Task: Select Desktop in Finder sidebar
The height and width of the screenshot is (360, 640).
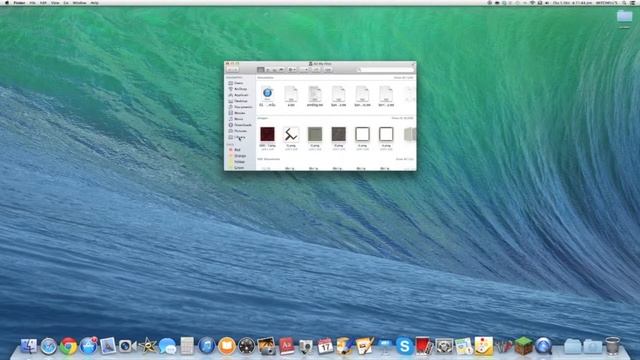Action: point(238,101)
